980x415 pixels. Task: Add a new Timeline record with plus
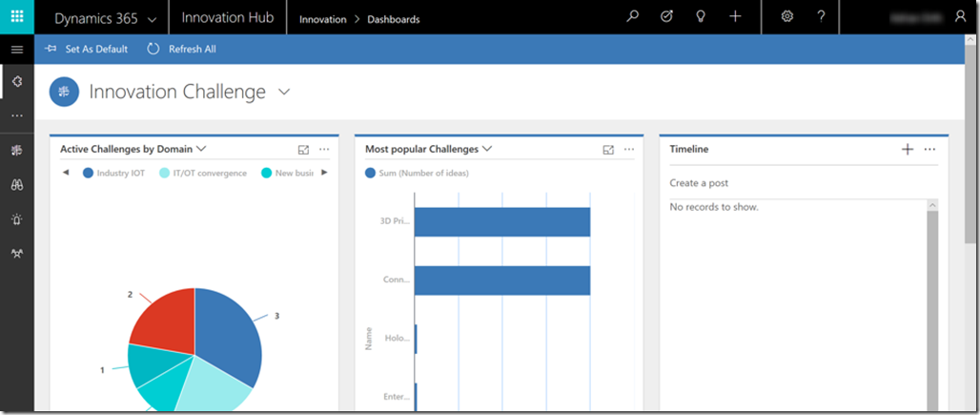tap(908, 150)
